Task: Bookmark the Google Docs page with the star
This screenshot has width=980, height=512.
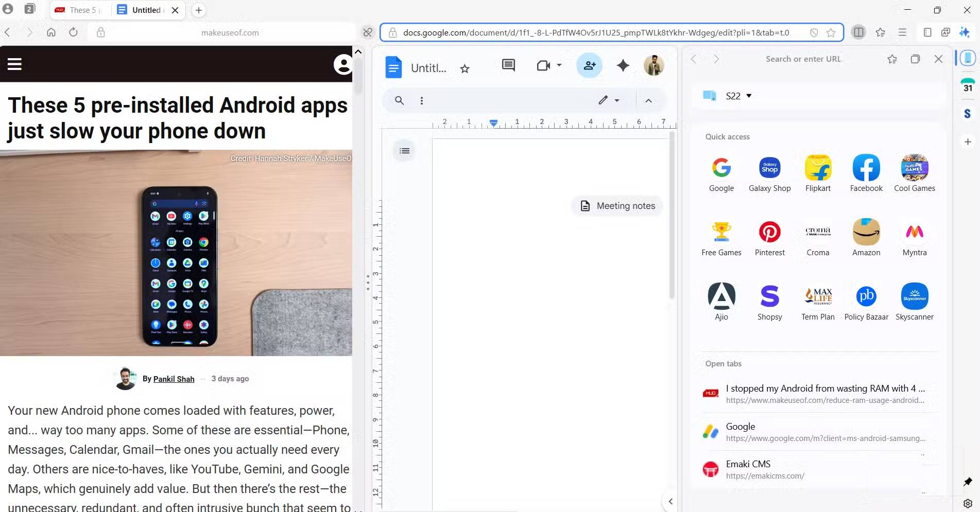Action: tap(831, 32)
